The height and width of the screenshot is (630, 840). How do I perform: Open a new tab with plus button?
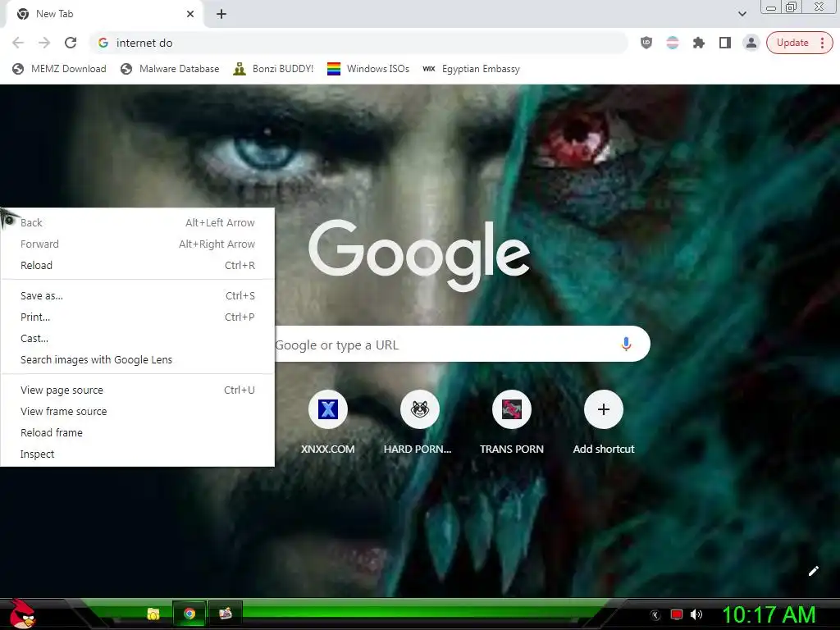(x=221, y=14)
